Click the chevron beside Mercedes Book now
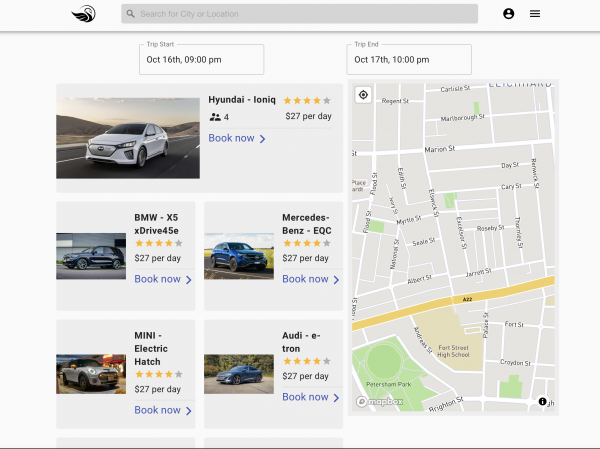Image resolution: width=600 pixels, height=449 pixels. [x=336, y=280]
